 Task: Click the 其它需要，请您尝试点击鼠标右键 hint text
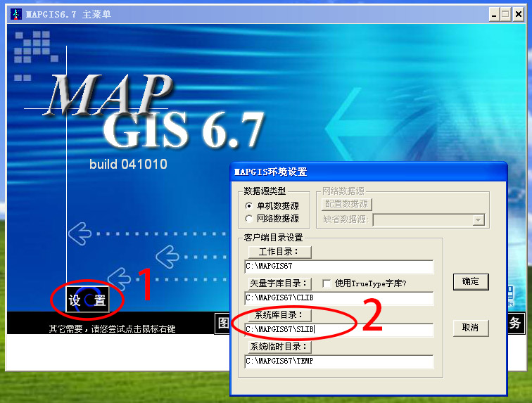pos(112,328)
